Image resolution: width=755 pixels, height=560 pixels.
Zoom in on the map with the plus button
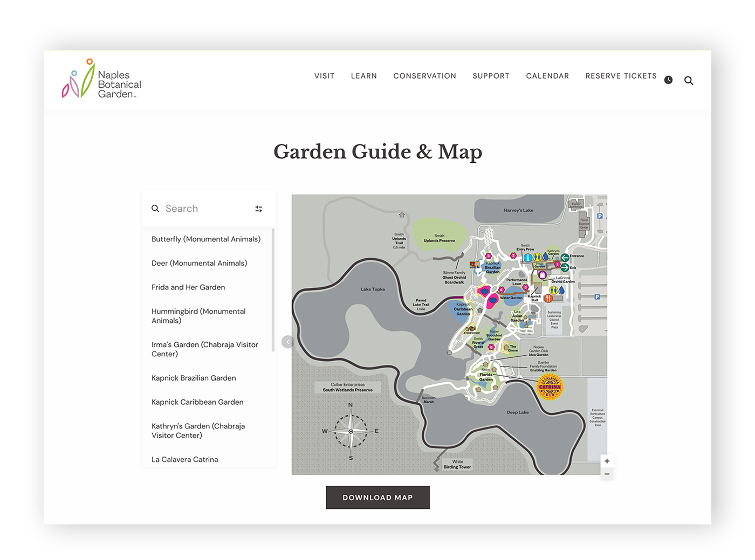point(606,461)
